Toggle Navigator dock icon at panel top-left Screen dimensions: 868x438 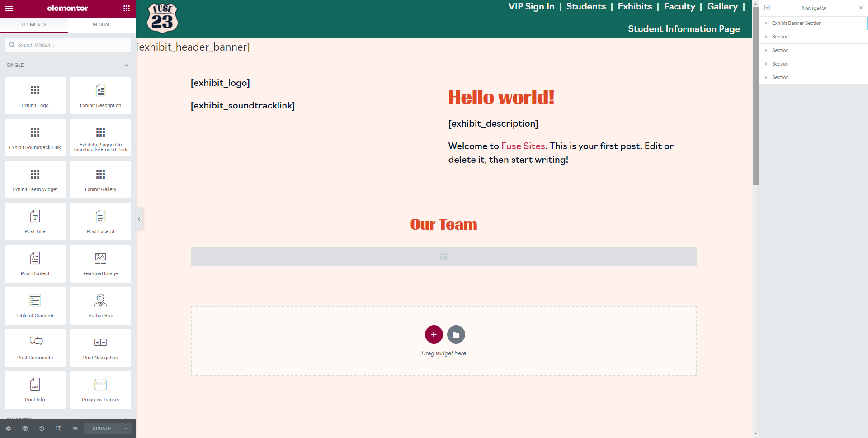(x=767, y=8)
